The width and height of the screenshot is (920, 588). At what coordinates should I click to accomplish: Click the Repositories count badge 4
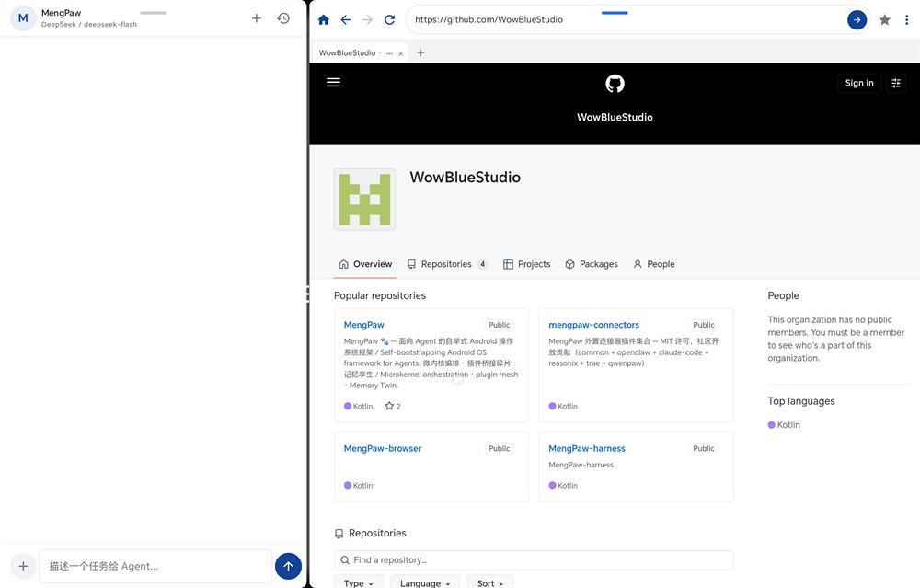point(482,264)
